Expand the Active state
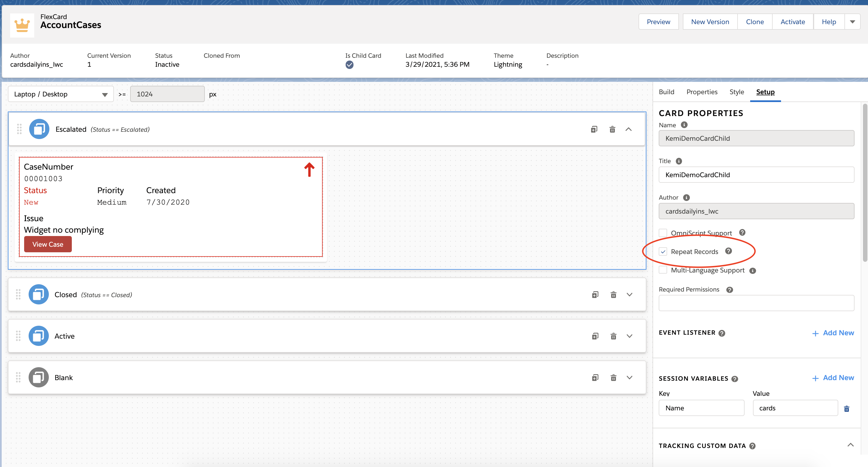The image size is (868, 467). pyautogui.click(x=630, y=336)
